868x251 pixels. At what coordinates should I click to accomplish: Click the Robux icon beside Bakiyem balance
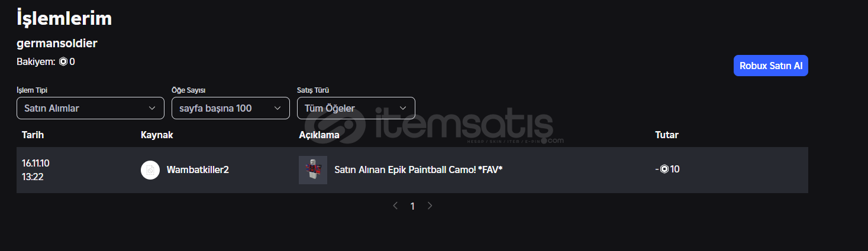[x=63, y=61]
